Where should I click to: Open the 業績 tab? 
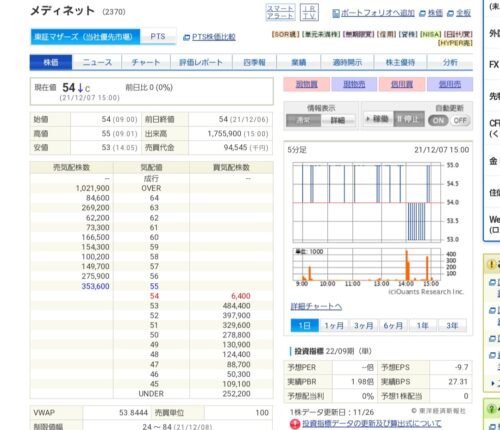299,62
